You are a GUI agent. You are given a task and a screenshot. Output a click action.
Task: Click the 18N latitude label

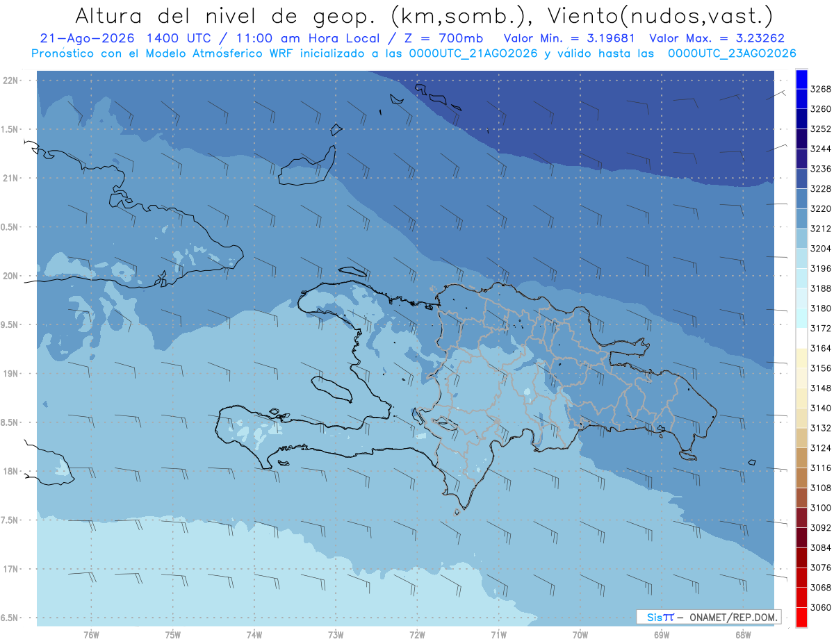click(x=11, y=471)
